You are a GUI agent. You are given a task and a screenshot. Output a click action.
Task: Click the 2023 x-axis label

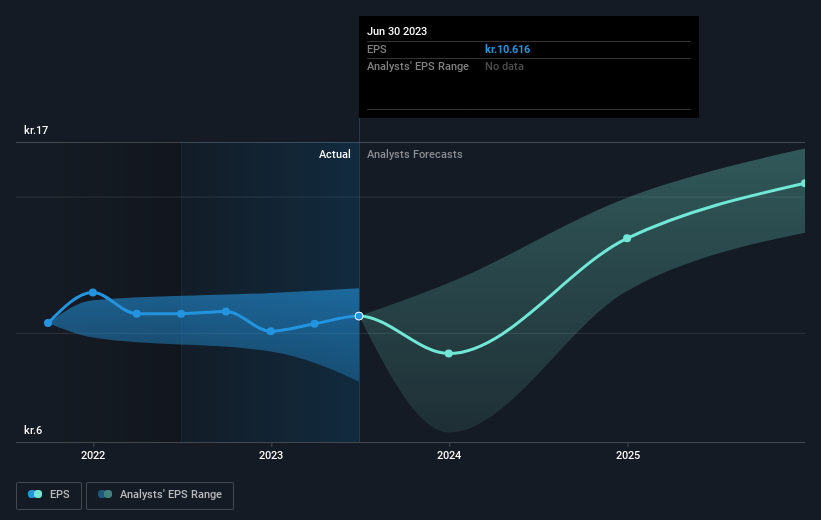tap(271, 455)
